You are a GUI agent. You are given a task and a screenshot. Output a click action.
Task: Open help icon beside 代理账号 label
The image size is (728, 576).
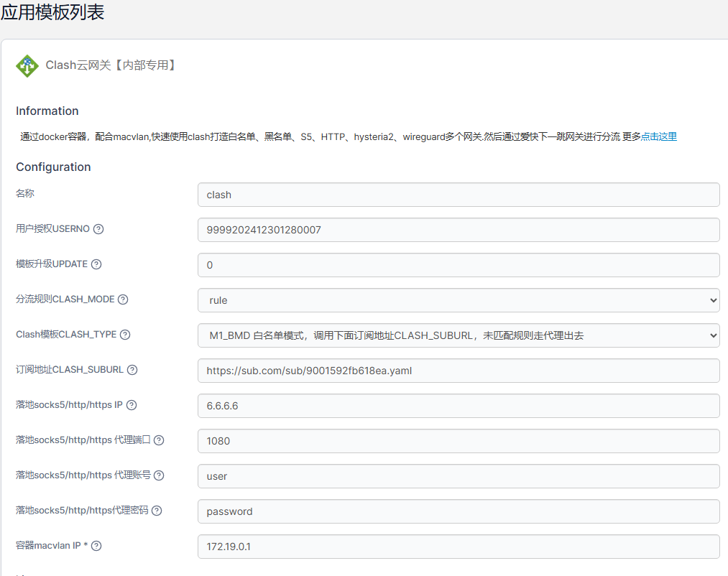tap(159, 475)
